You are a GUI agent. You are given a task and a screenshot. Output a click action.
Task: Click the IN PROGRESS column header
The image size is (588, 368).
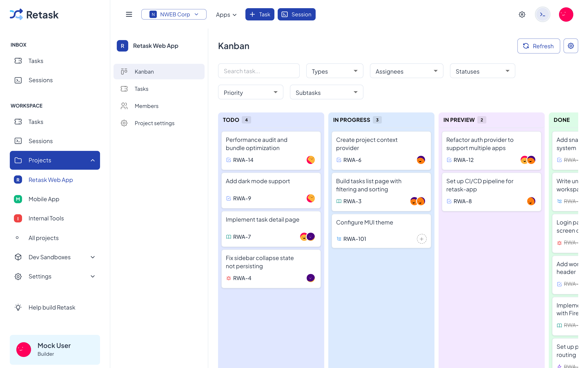tap(381, 120)
